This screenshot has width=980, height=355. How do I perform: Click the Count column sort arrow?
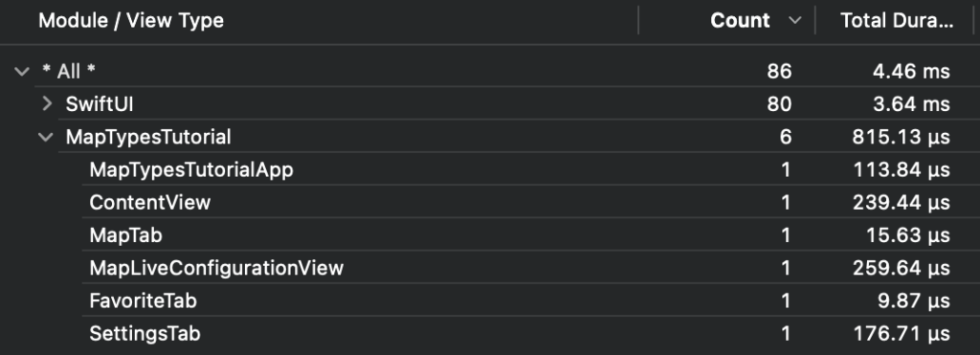795,21
